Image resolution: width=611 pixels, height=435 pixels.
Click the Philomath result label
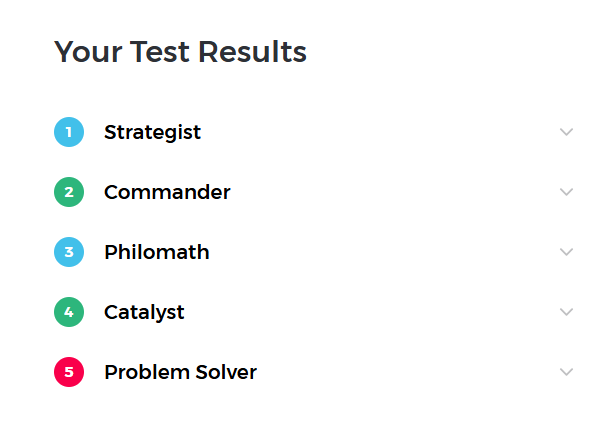157,252
